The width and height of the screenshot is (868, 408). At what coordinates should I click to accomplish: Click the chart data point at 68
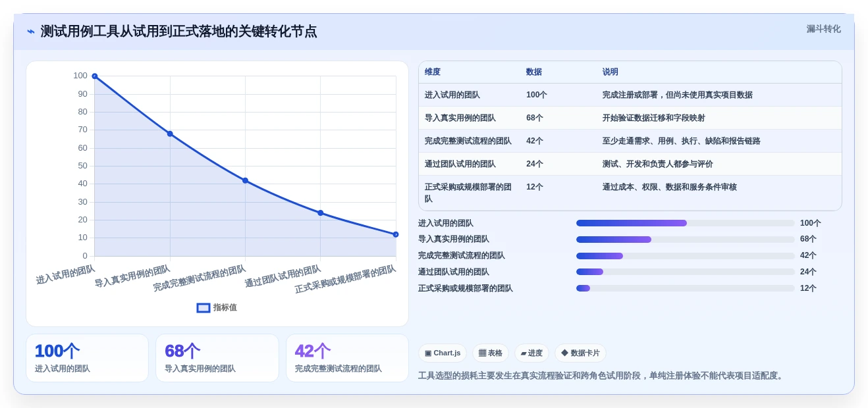pyautogui.click(x=170, y=134)
